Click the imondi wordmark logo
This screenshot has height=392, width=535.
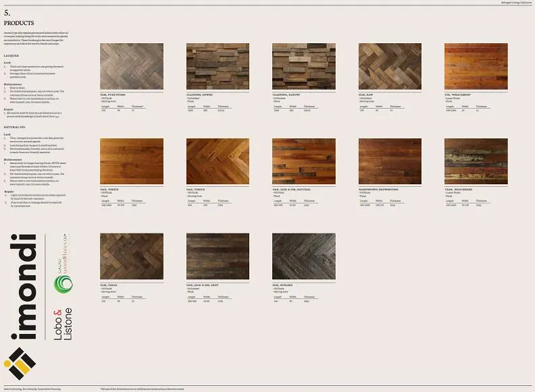click(23, 287)
